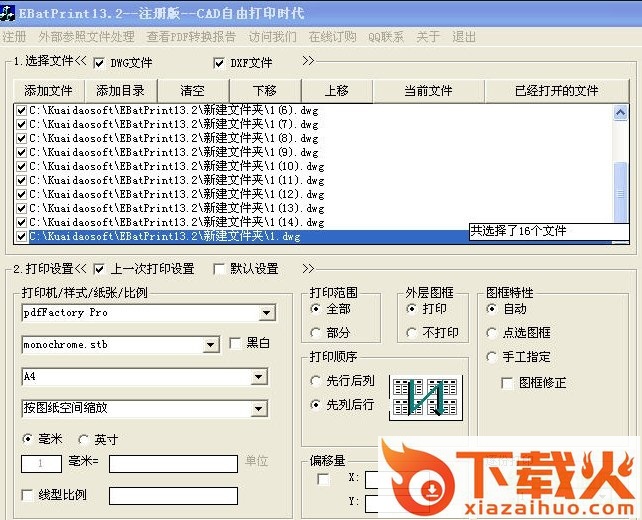642x520 pixels.
Task: Uncheck the file 1 (9).dwg checkbox
Action: 21,152
